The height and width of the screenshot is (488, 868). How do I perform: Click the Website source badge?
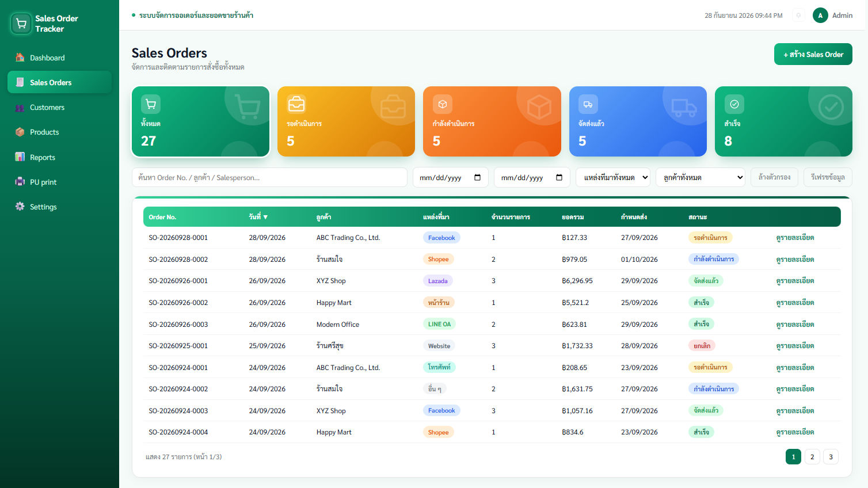(x=439, y=346)
